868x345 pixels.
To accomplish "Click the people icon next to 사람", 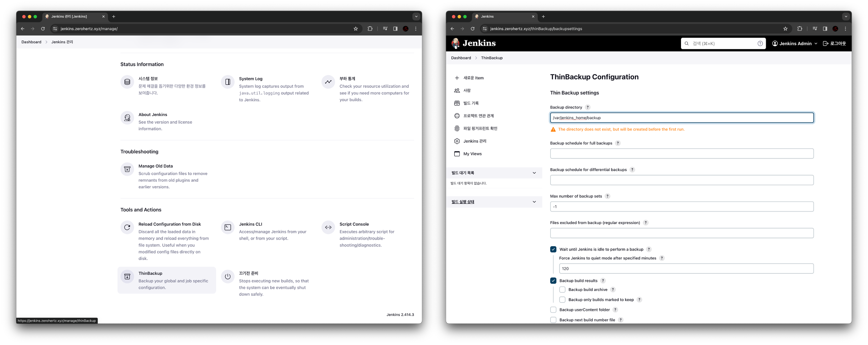I will [457, 91].
